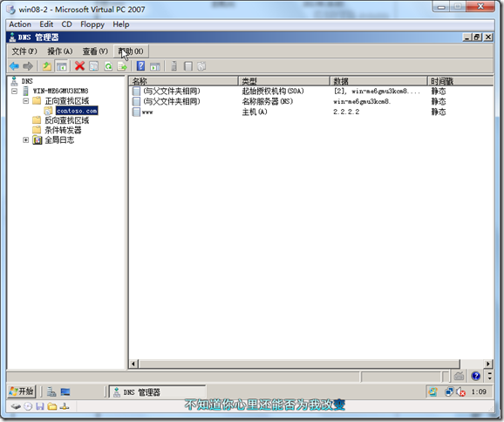The height and width of the screenshot is (422, 504).
Task: Click the New record page toolbar icon
Action: coord(188,66)
